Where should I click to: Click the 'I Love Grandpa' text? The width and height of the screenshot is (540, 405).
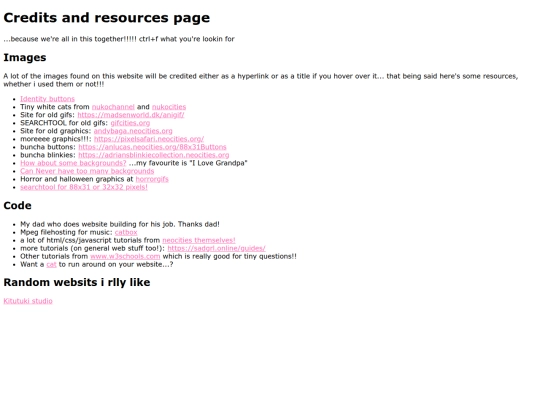[218, 163]
